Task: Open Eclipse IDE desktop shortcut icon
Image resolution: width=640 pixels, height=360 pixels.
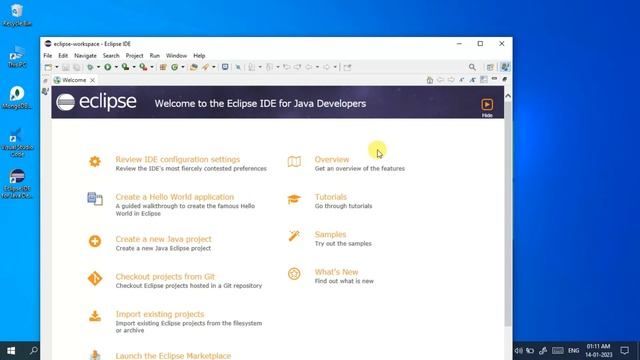Action: pos(17,183)
